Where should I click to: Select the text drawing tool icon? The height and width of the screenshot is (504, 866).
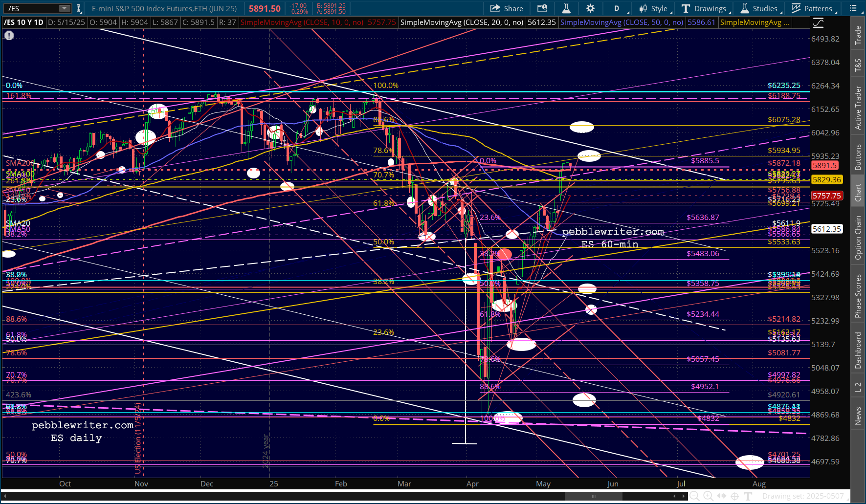748,496
